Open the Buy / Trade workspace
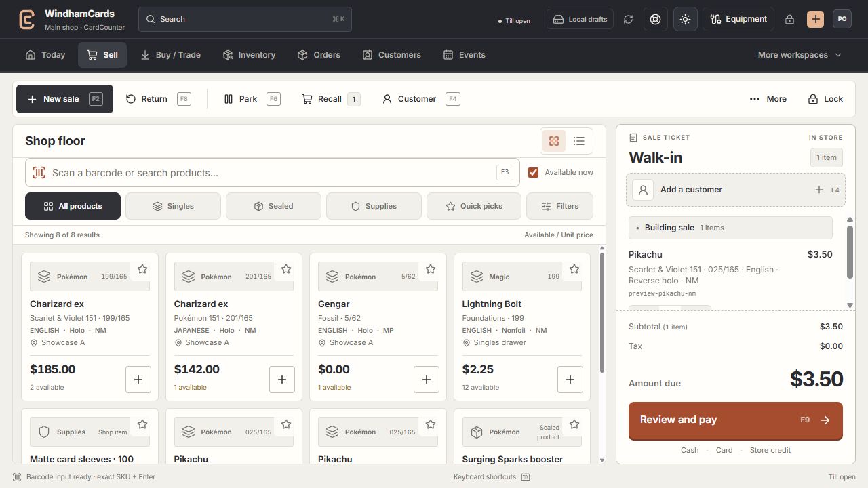 point(170,55)
